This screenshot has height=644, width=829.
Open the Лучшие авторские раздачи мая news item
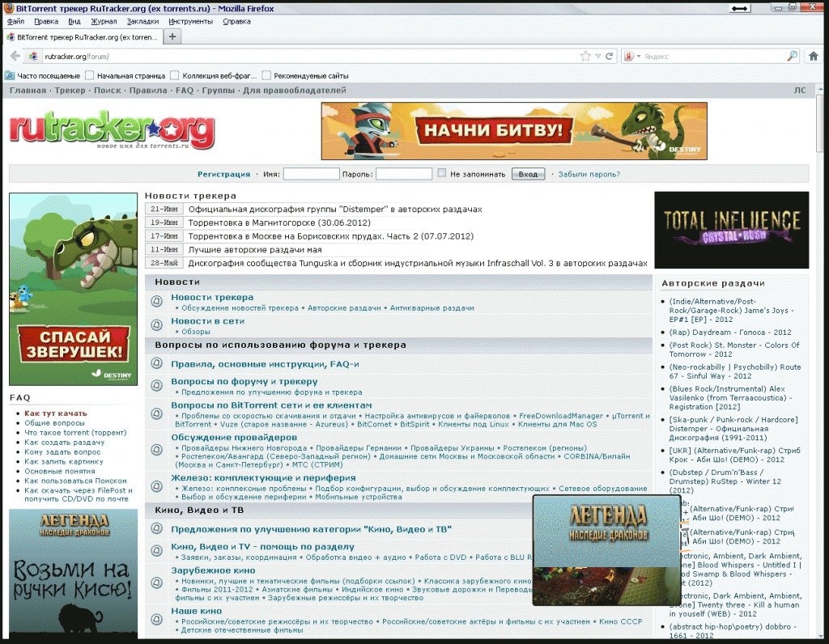(x=255, y=250)
